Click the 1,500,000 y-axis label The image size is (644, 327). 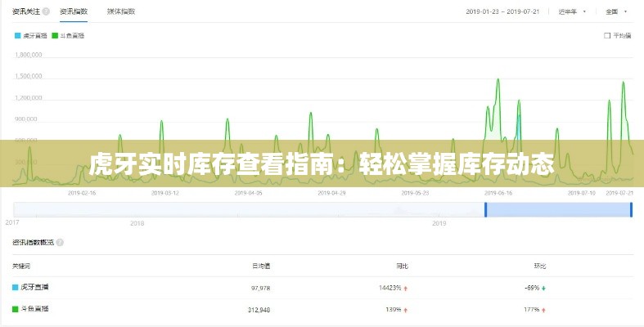pos(29,76)
